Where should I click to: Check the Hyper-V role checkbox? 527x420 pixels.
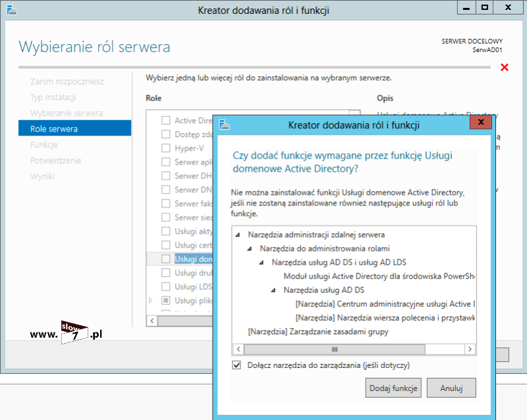point(166,148)
